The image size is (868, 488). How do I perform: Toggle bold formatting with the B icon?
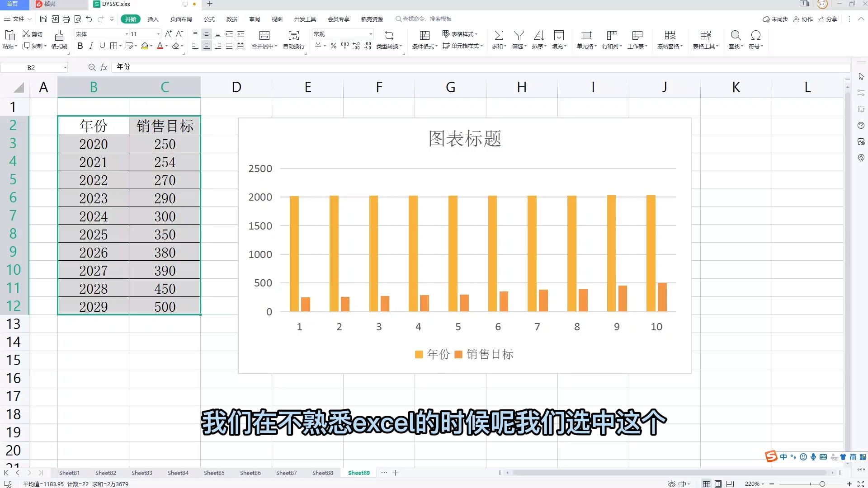pos(80,46)
